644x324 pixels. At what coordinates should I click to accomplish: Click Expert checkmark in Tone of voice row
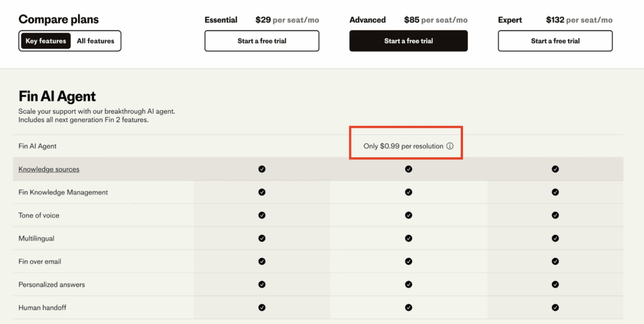pos(555,215)
